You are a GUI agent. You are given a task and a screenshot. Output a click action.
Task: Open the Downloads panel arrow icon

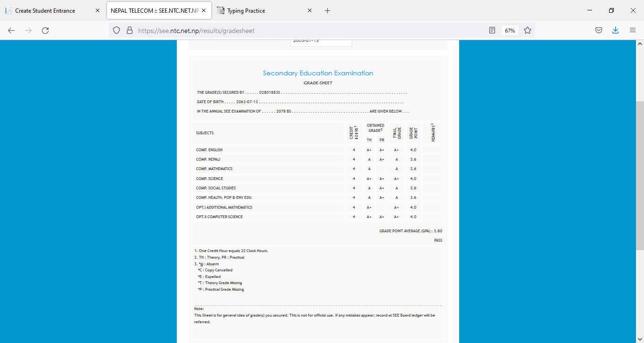click(615, 30)
